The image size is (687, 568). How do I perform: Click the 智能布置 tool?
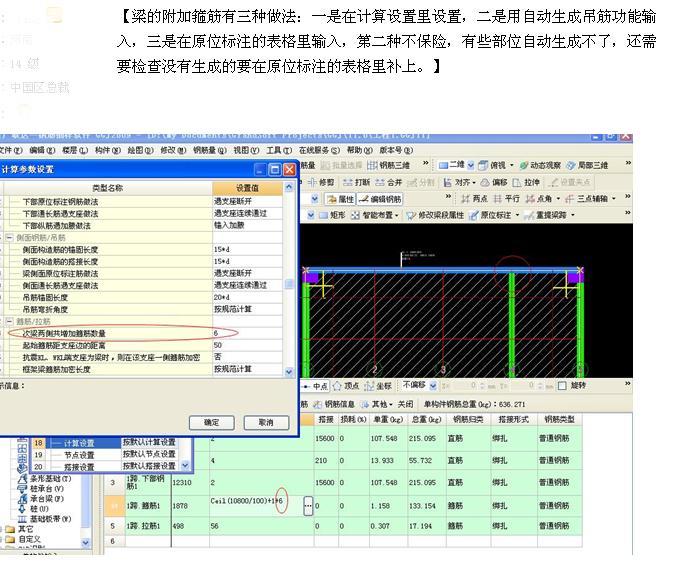372,215
